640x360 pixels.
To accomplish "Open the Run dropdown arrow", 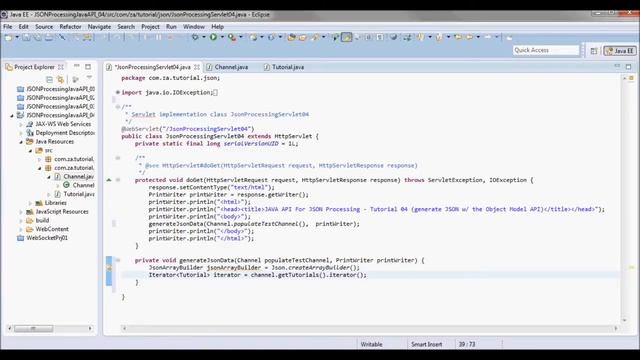I will (222, 37).
